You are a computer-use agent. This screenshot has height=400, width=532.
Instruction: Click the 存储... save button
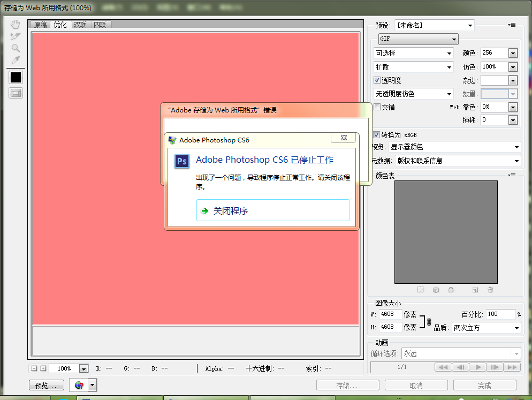(347, 386)
